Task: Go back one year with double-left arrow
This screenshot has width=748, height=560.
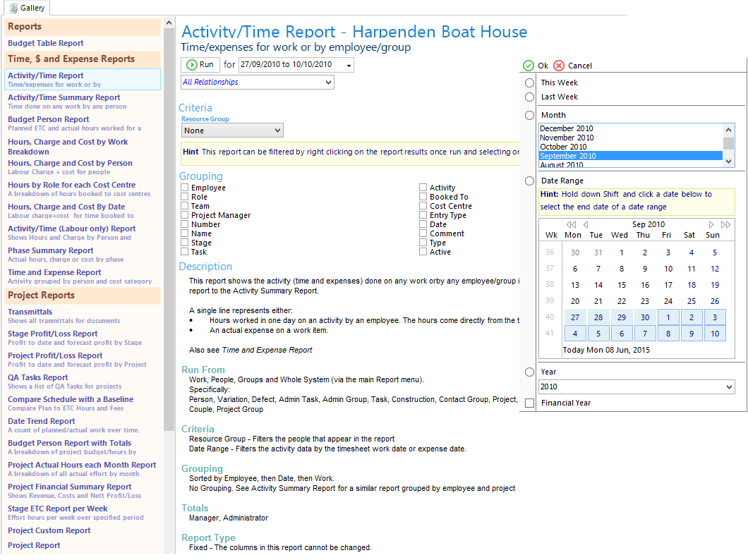Action: pos(571,224)
